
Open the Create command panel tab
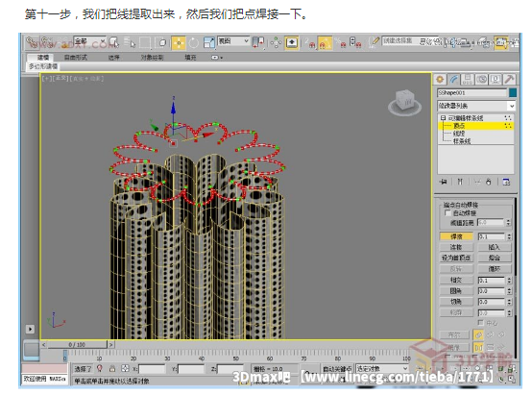[440, 80]
